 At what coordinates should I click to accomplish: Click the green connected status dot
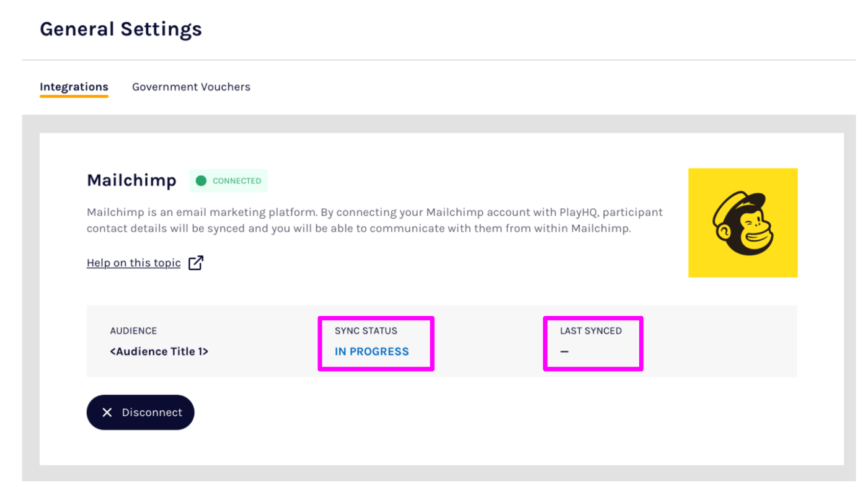coord(201,181)
